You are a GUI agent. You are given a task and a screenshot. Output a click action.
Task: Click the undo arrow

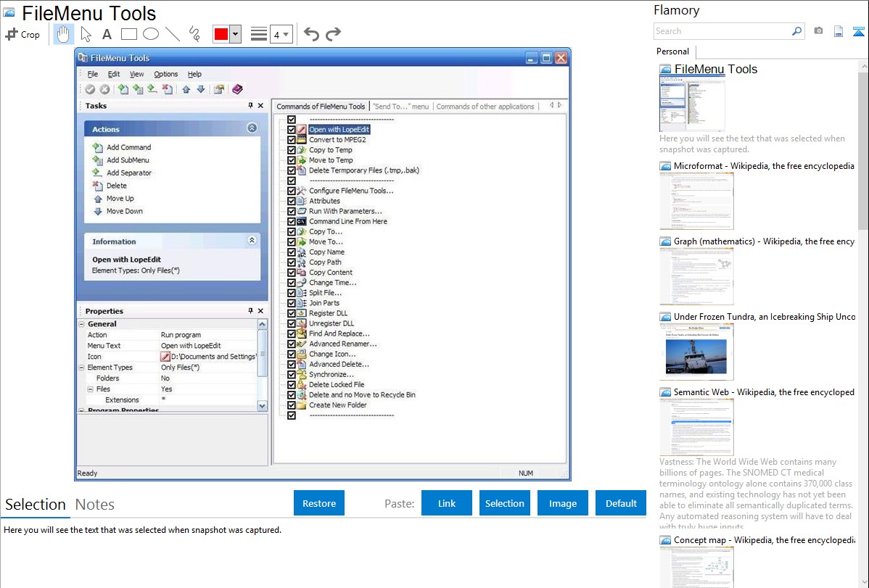[x=311, y=34]
